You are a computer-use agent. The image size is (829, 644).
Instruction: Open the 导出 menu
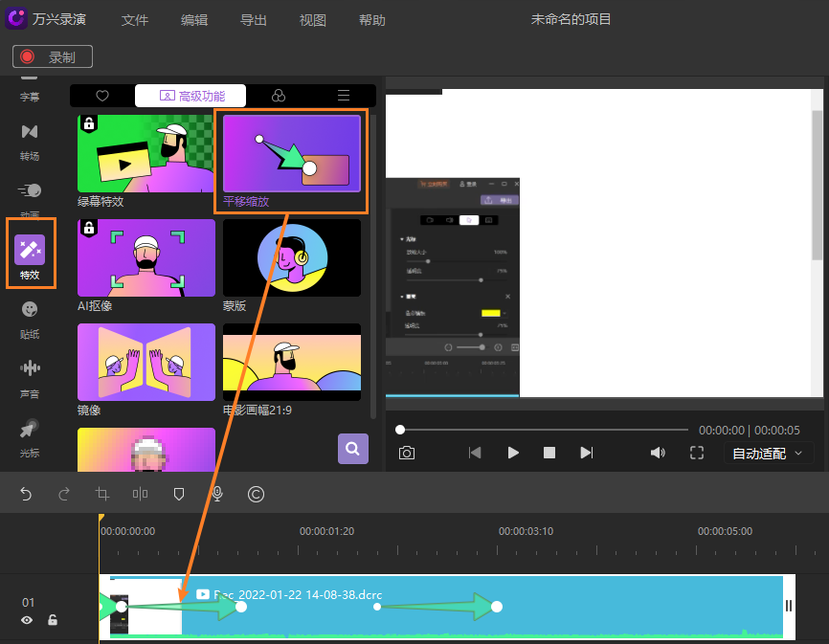pos(254,20)
